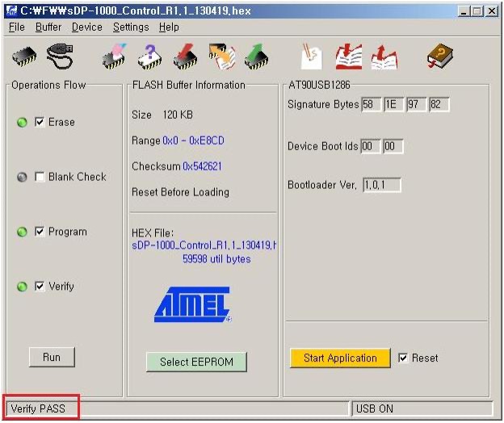504x423 pixels.
Task: Click the Program Target Device red-arrow icon
Action: point(185,57)
